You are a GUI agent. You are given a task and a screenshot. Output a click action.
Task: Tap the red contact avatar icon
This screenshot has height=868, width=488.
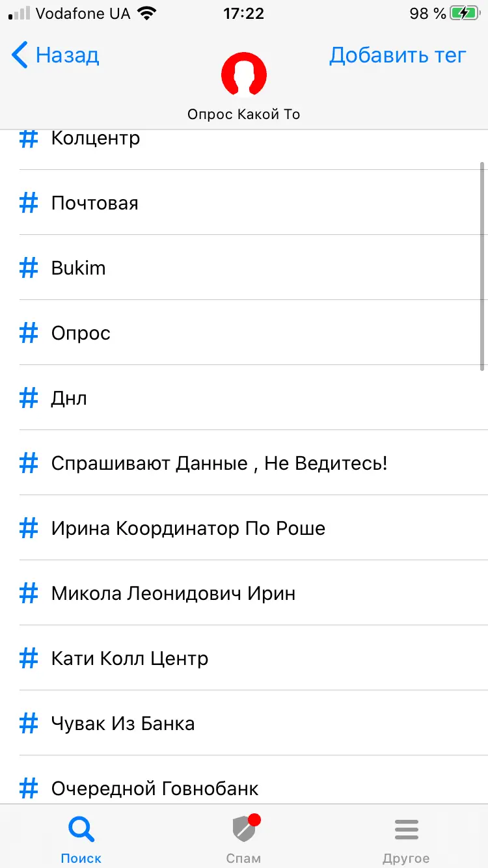(x=244, y=74)
